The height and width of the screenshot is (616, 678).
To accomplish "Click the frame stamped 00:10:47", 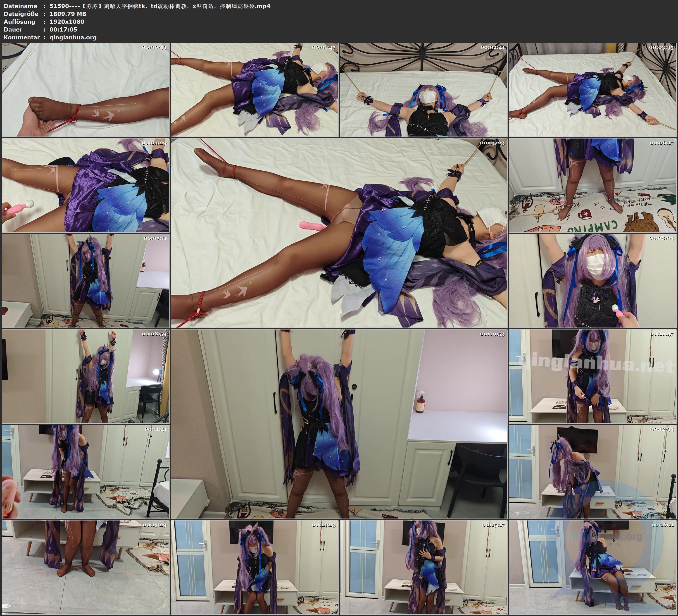I will click(592, 376).
